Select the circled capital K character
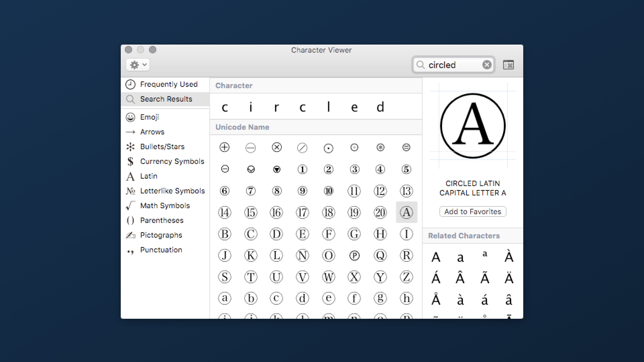This screenshot has height=362, width=644. pyautogui.click(x=251, y=256)
